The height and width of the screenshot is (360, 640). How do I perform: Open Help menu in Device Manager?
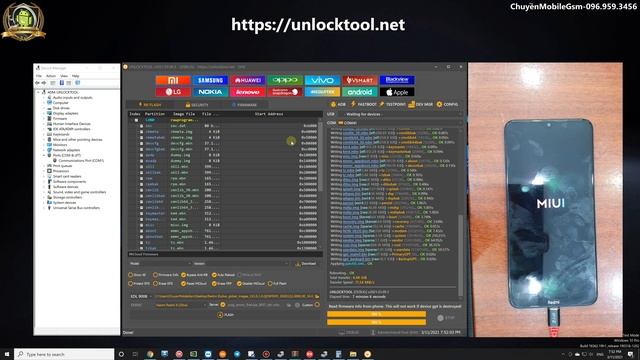click(x=76, y=76)
